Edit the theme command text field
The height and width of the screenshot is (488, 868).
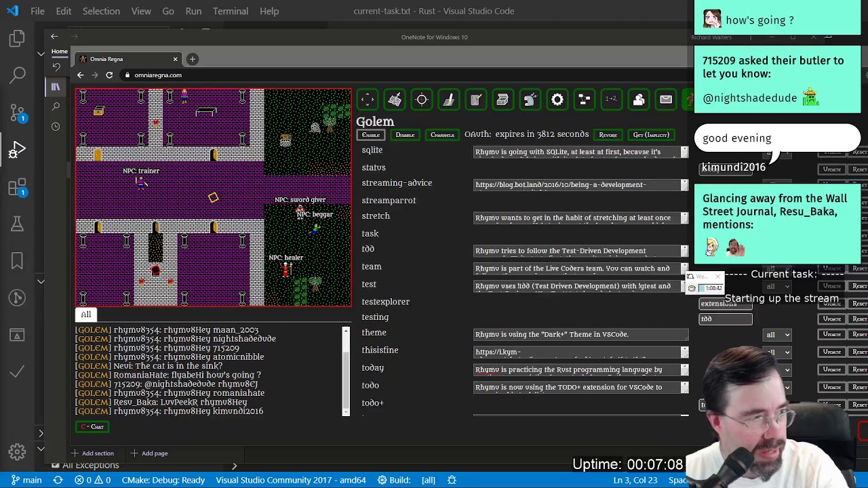[581, 334]
